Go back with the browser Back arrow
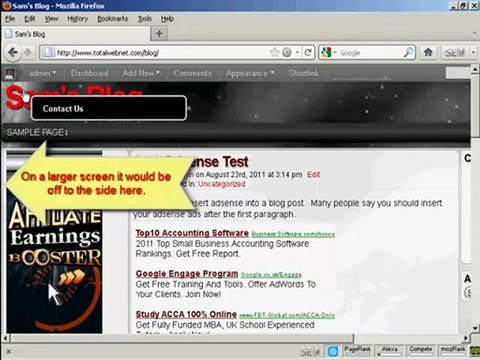The width and height of the screenshot is (480, 360). [x=13, y=52]
